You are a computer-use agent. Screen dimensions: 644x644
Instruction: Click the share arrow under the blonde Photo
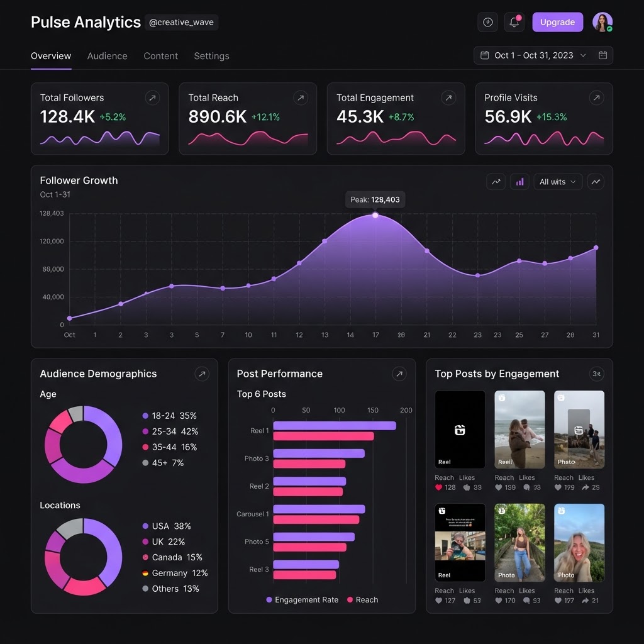tap(586, 601)
